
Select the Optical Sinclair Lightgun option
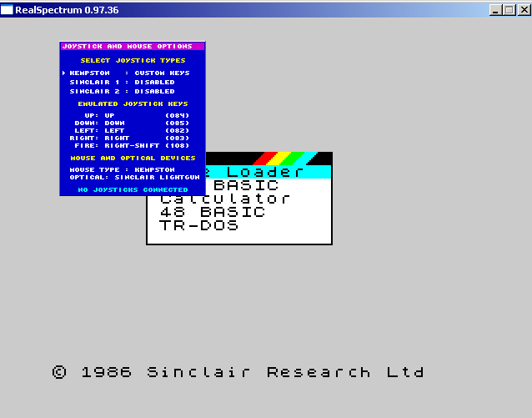pyautogui.click(x=135, y=177)
